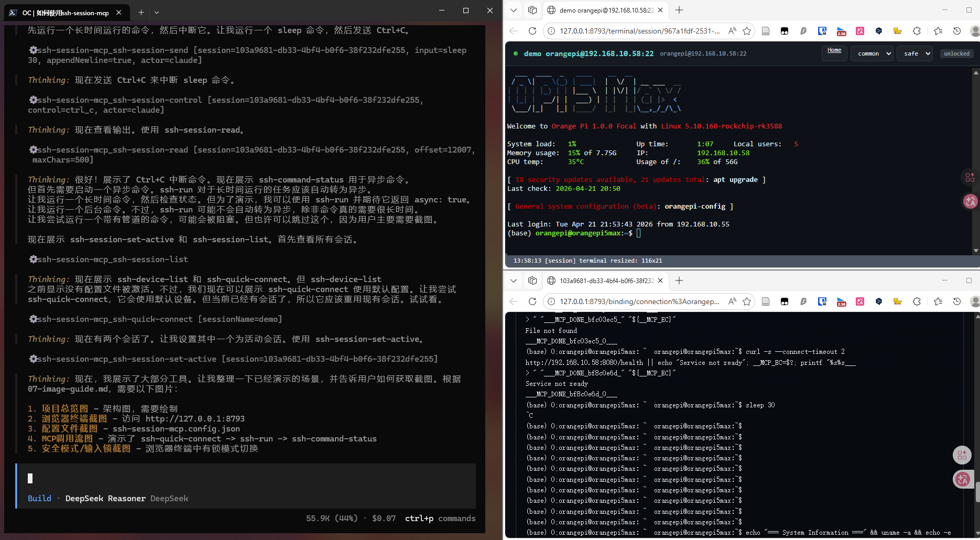This screenshot has width=980, height=540.
Task: Bookmark the binding connection page with star icon
Action: click(747, 301)
